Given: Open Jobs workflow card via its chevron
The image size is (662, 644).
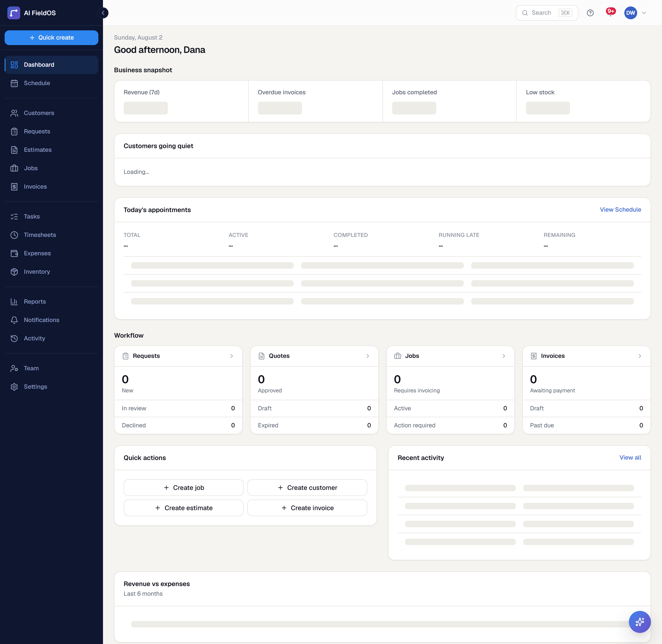Looking at the screenshot, I should [x=504, y=356].
